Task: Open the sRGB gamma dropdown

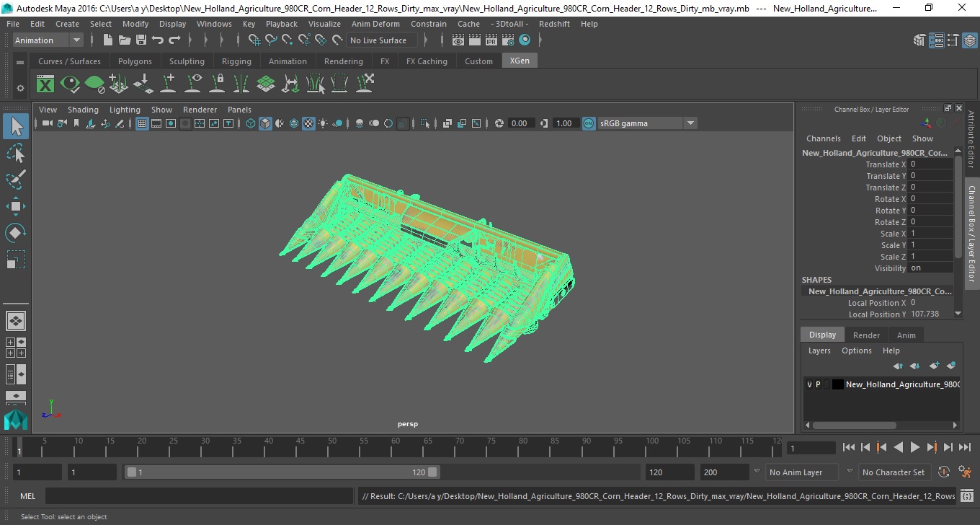Action: click(647, 123)
